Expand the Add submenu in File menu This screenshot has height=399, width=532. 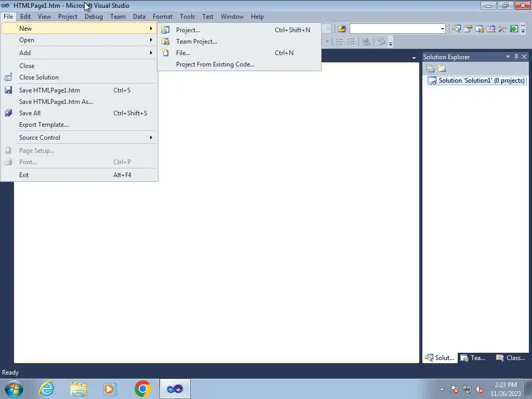pyautogui.click(x=79, y=53)
